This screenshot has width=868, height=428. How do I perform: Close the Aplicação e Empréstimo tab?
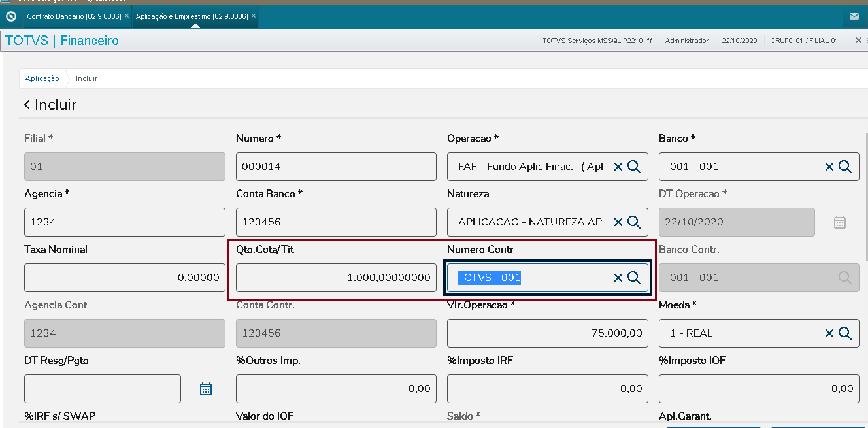(x=254, y=16)
